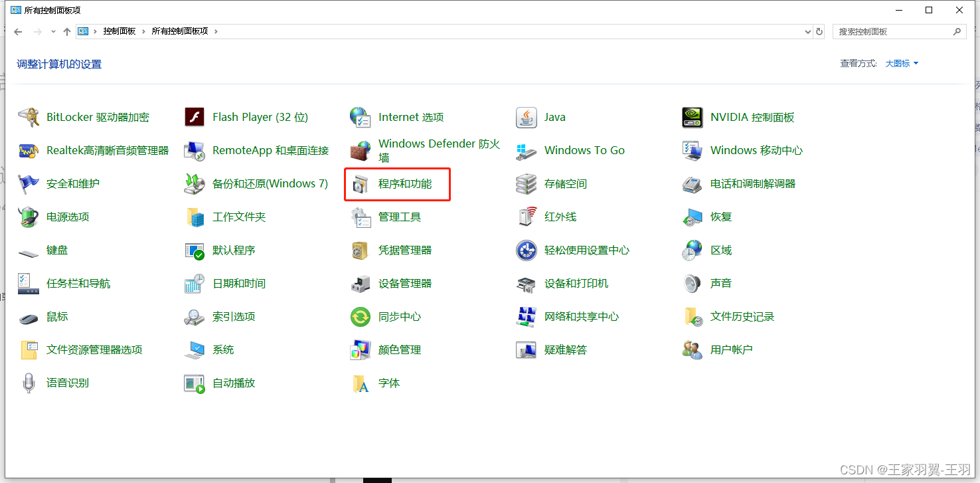Open the 文件历史记录 link
The image size is (980, 483).
coord(742,317)
